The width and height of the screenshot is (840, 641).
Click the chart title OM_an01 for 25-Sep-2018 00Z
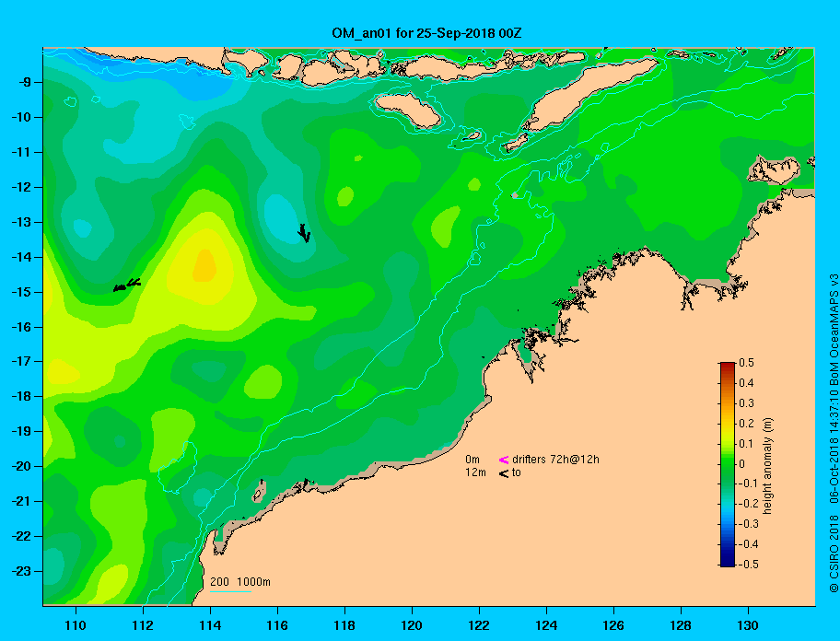pyautogui.click(x=426, y=33)
